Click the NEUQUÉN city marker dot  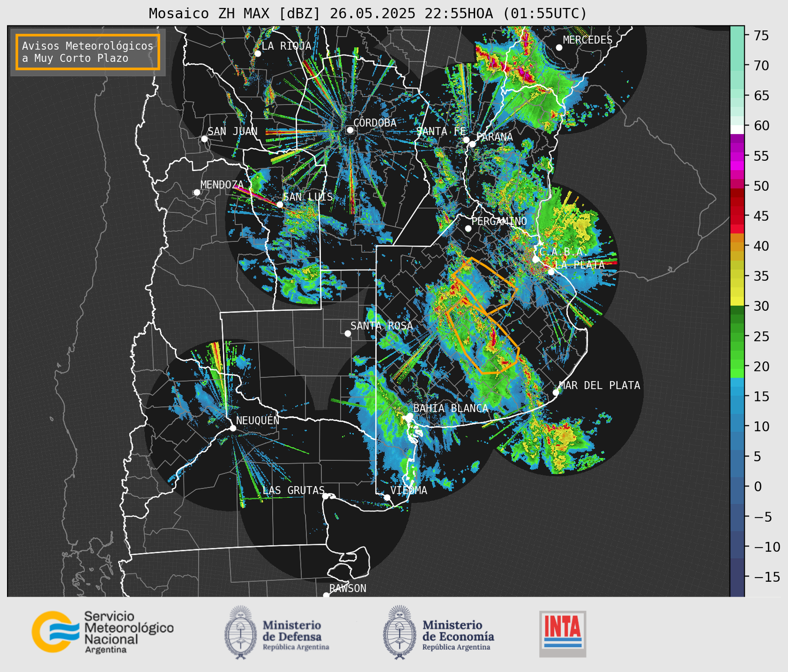point(233,428)
